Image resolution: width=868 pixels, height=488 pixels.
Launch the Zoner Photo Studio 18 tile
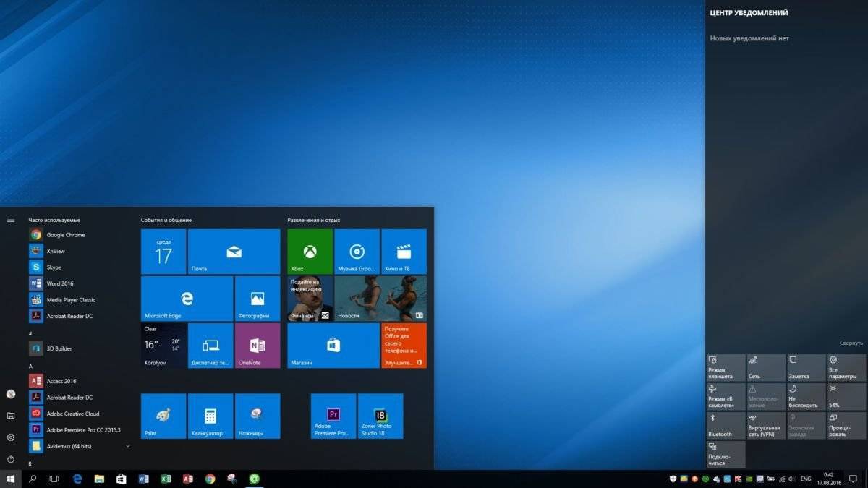tap(380, 416)
